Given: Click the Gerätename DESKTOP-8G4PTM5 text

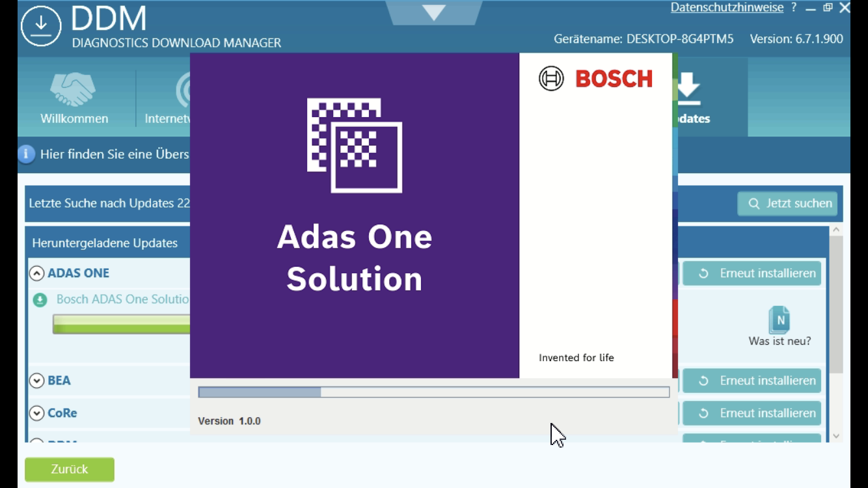Looking at the screenshot, I should (x=644, y=39).
